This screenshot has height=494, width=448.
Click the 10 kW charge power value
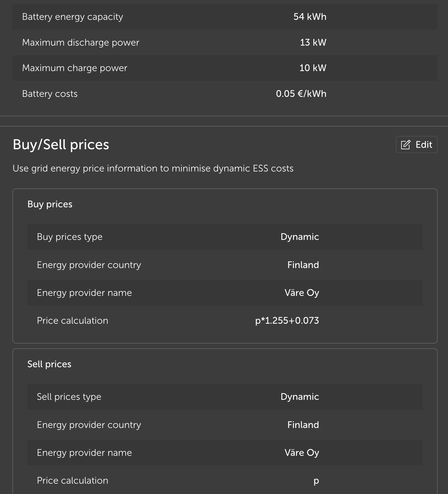coord(313,68)
